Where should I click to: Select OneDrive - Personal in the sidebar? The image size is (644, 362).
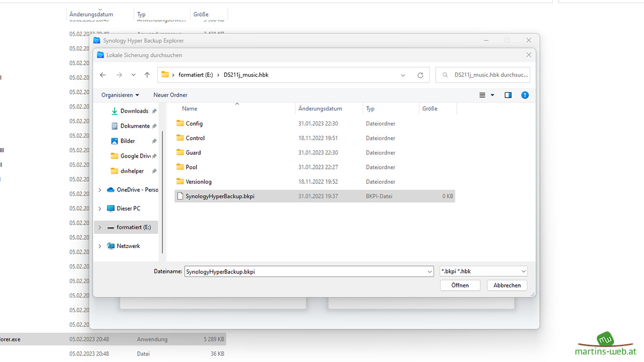click(133, 190)
